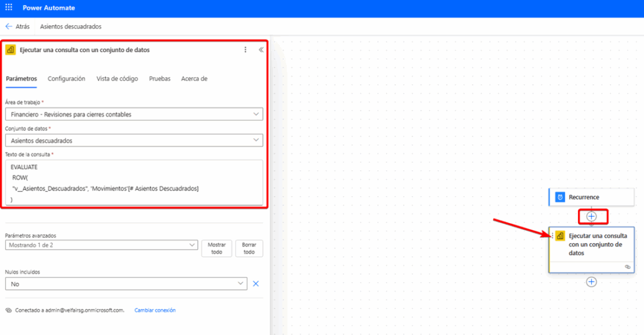Switch to the Configuración tab
The width and height of the screenshot is (644, 335).
[x=66, y=79]
